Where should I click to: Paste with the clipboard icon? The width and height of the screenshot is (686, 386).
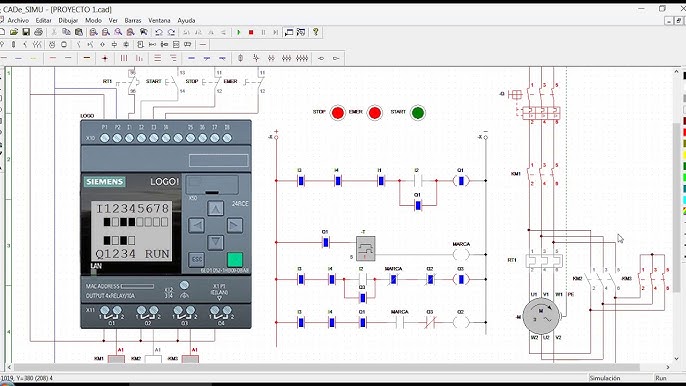pyautogui.click(x=79, y=32)
